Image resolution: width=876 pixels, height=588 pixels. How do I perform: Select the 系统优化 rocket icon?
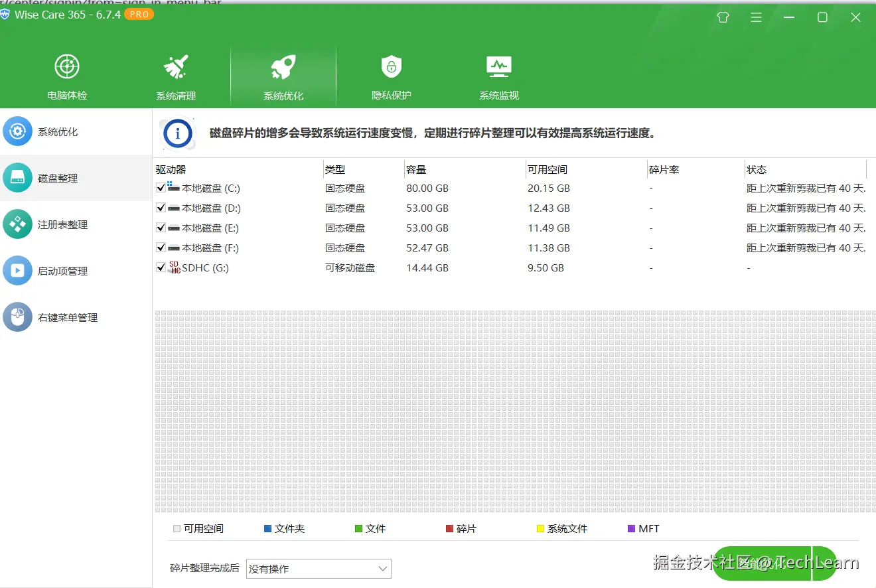pos(283,67)
